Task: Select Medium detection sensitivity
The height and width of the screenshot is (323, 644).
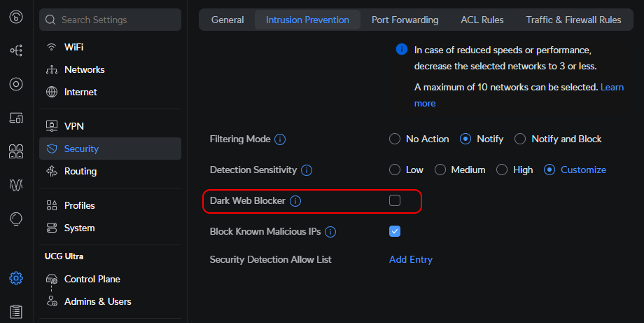Action: tap(460, 170)
